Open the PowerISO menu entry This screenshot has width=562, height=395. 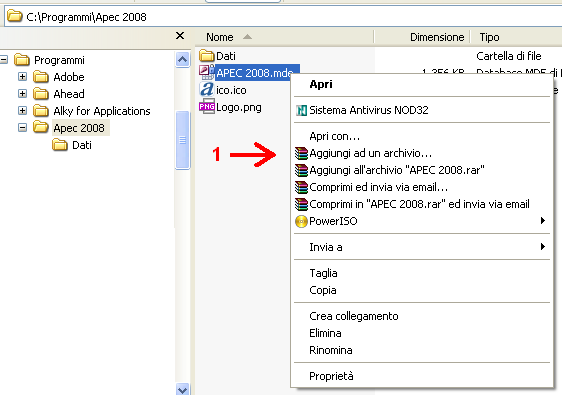pos(422,221)
